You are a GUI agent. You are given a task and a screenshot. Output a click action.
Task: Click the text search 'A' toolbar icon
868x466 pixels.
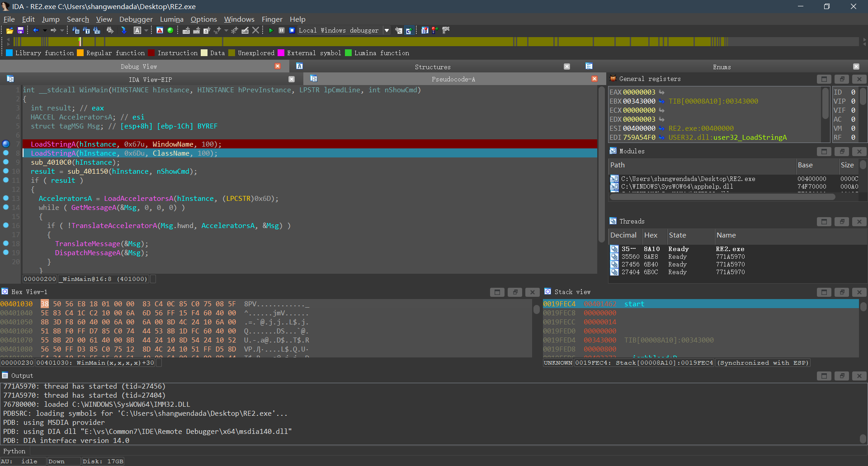(137, 30)
